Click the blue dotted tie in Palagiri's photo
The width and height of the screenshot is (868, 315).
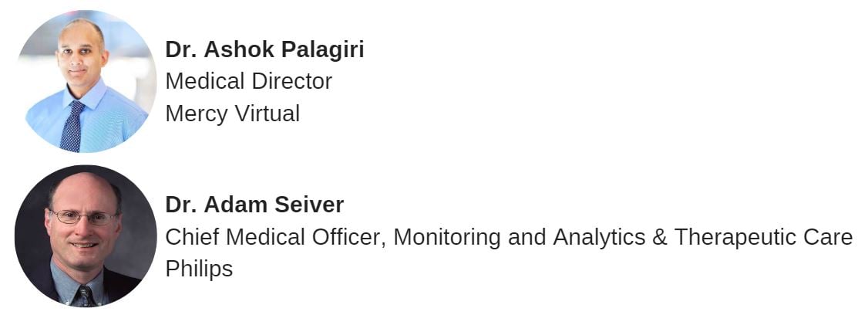tap(72, 126)
